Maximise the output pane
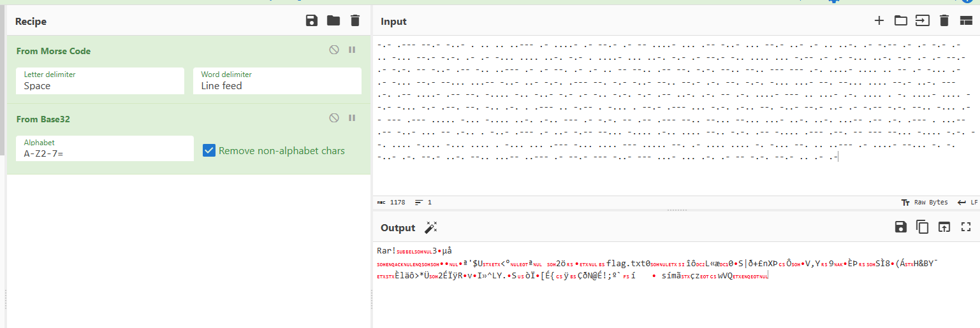The height and width of the screenshot is (328, 980). coord(965,227)
